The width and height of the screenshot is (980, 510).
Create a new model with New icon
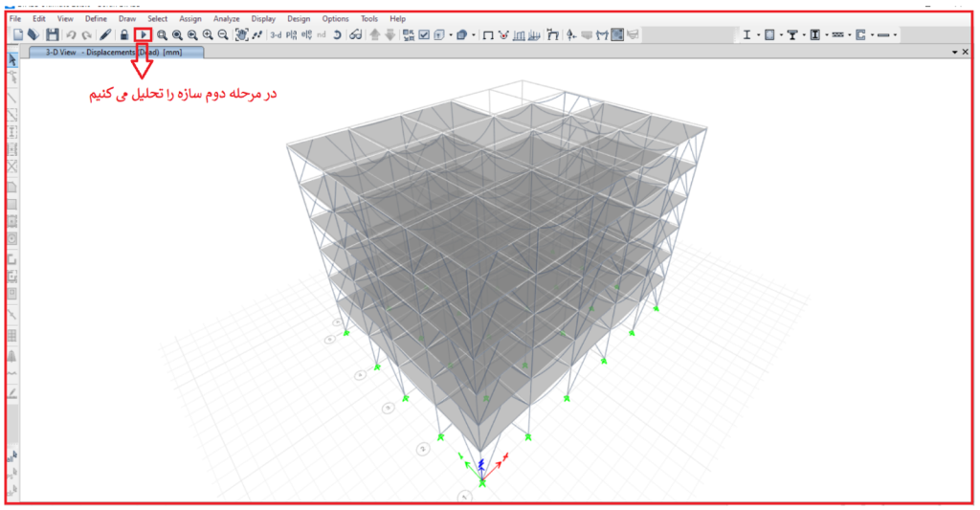(x=18, y=35)
